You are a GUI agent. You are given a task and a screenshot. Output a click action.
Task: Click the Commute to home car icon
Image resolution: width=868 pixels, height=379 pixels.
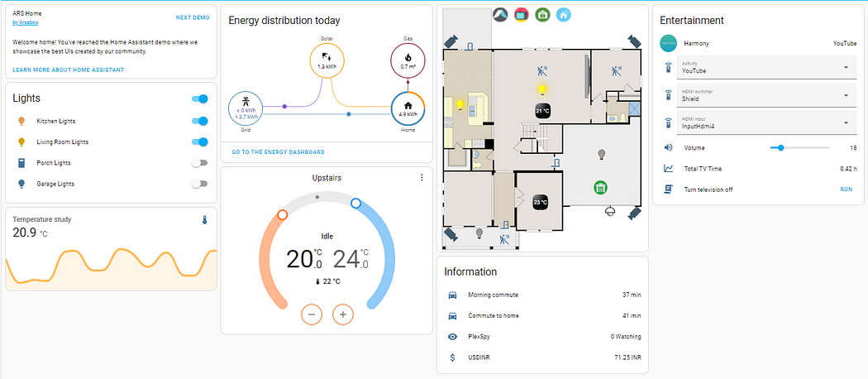[453, 316]
